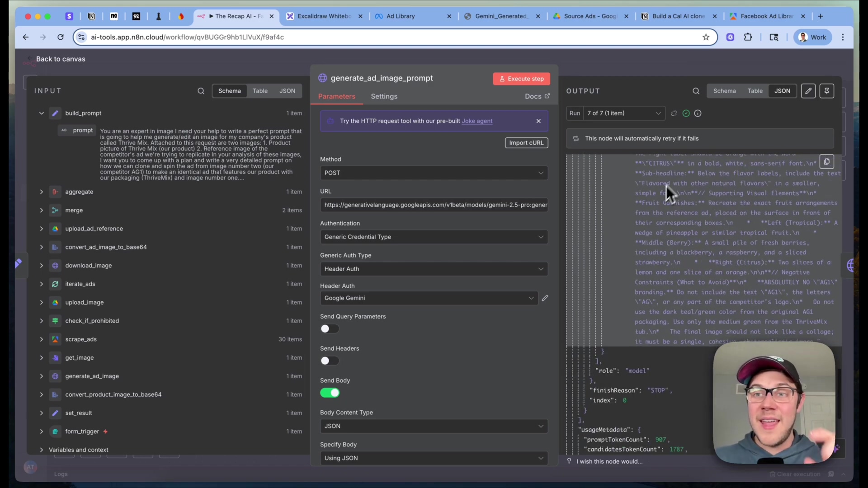The image size is (868, 488).
Task: Go back in browser history
Action: pyautogui.click(x=26, y=37)
